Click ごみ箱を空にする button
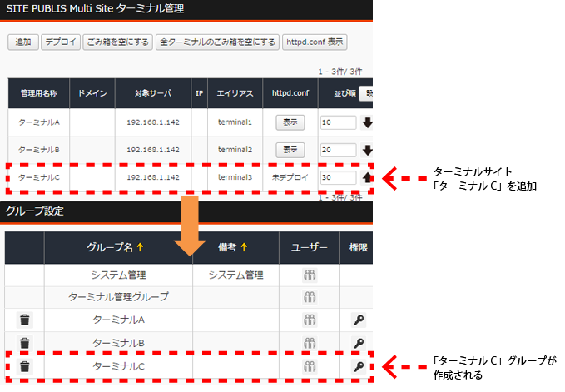Screen dimensions: 565x392 tap(118, 42)
